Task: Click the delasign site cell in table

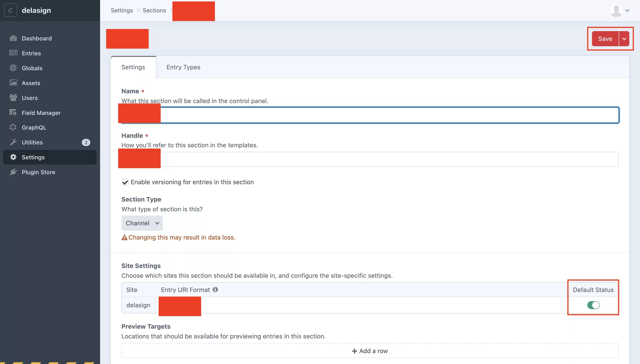Action: (138, 305)
